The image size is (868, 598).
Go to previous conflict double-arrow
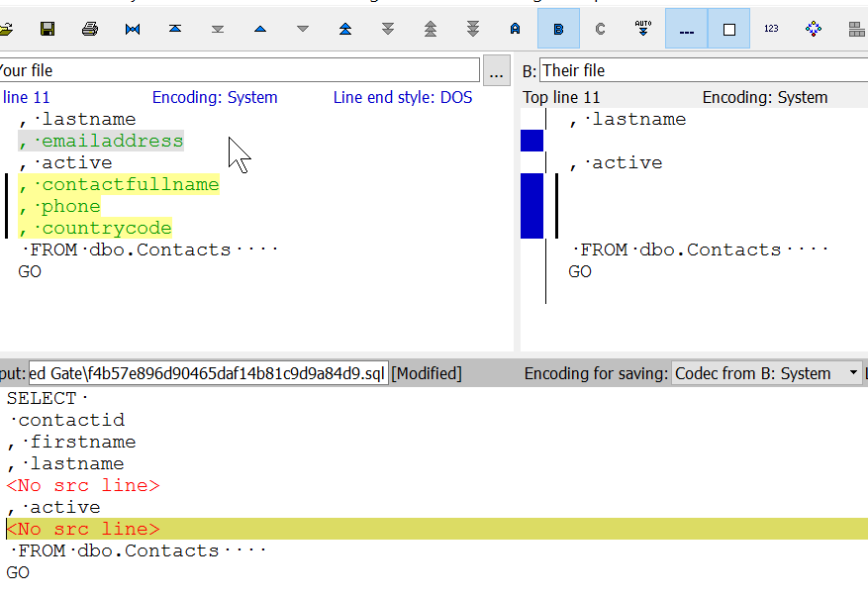click(x=345, y=29)
